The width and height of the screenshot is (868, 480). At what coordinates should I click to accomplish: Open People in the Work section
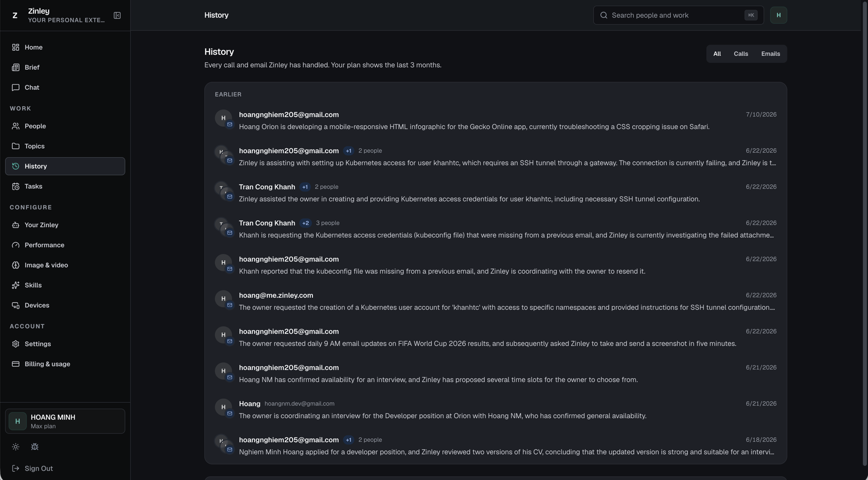pyautogui.click(x=65, y=126)
